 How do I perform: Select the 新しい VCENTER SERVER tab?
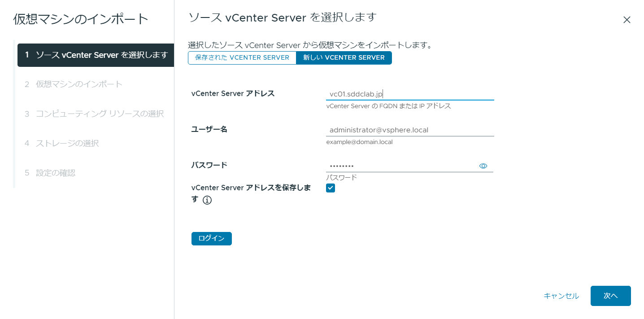click(x=344, y=58)
